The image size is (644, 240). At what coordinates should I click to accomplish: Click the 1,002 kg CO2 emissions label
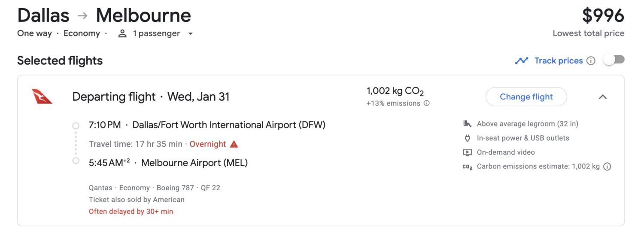pyautogui.click(x=395, y=91)
